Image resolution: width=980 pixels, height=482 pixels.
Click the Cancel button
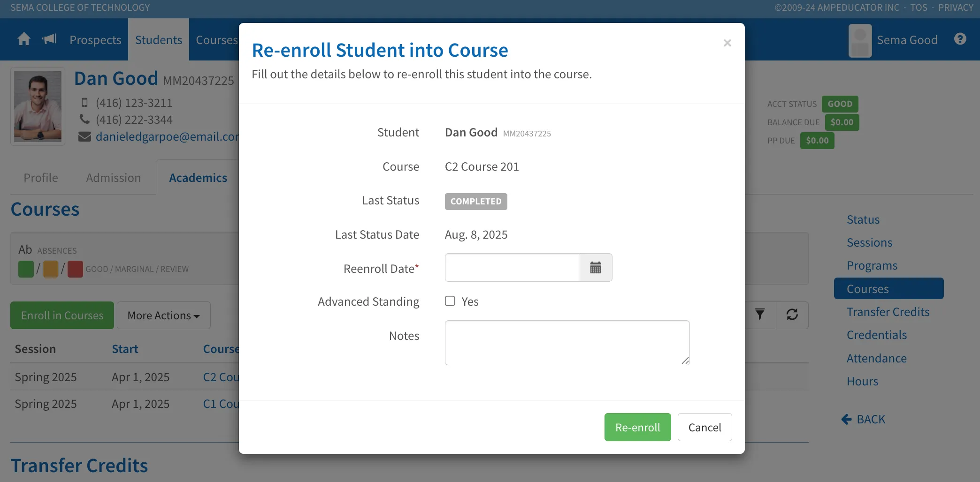(704, 427)
